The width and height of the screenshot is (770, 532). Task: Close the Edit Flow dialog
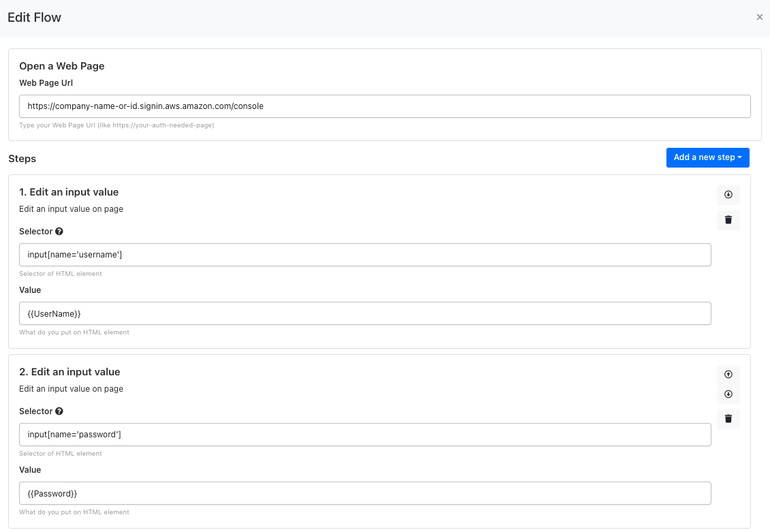click(759, 18)
